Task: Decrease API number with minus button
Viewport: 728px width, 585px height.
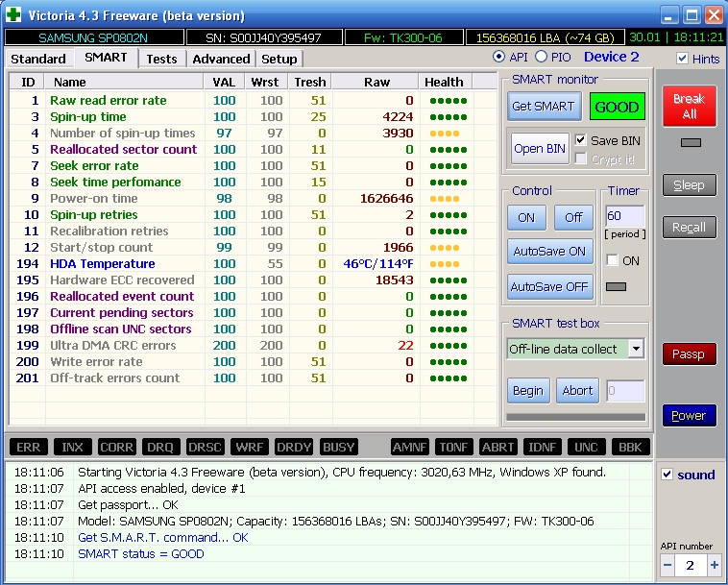Action: [667, 566]
